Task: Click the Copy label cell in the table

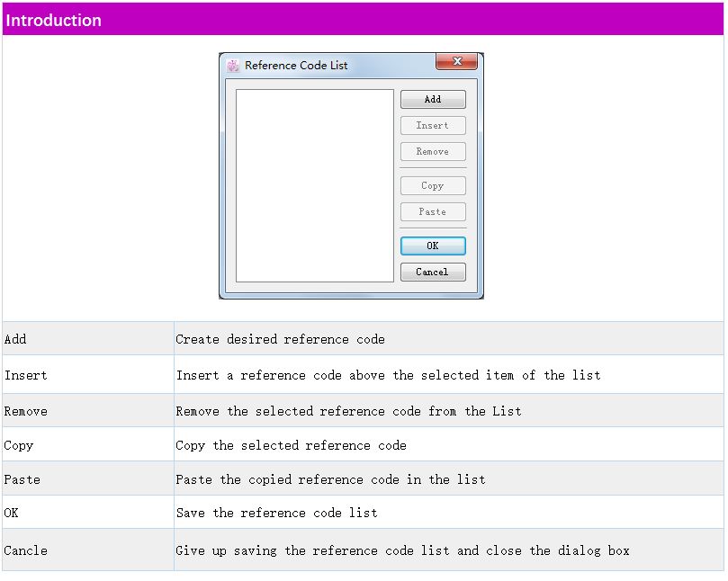Action: pos(19,445)
